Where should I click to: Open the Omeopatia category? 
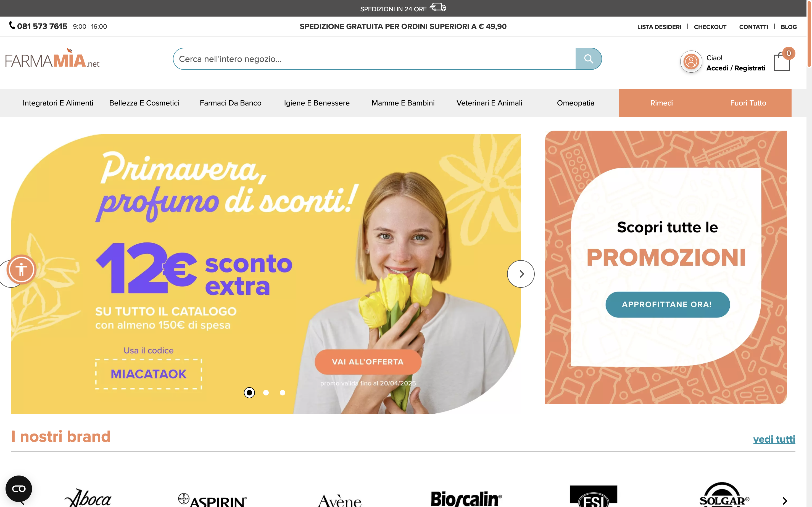576,103
